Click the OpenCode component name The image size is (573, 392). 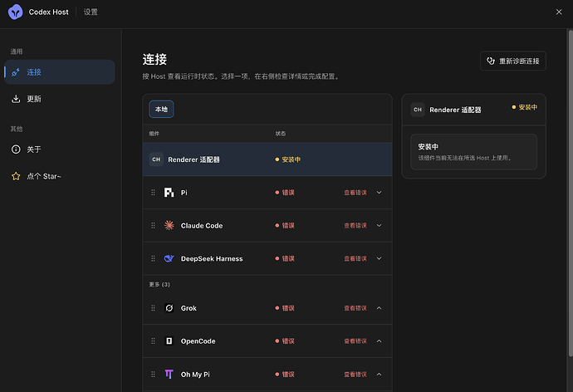point(198,341)
